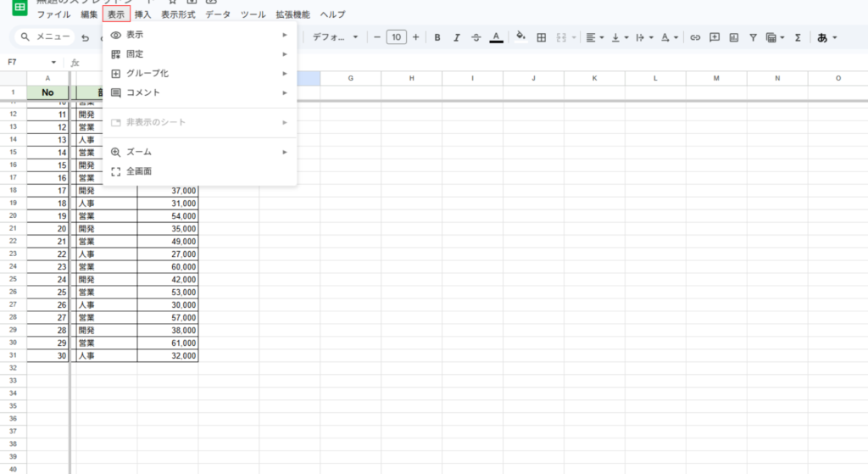Expand the コメント submenu
Screen dimensions: 868x474
200,93
